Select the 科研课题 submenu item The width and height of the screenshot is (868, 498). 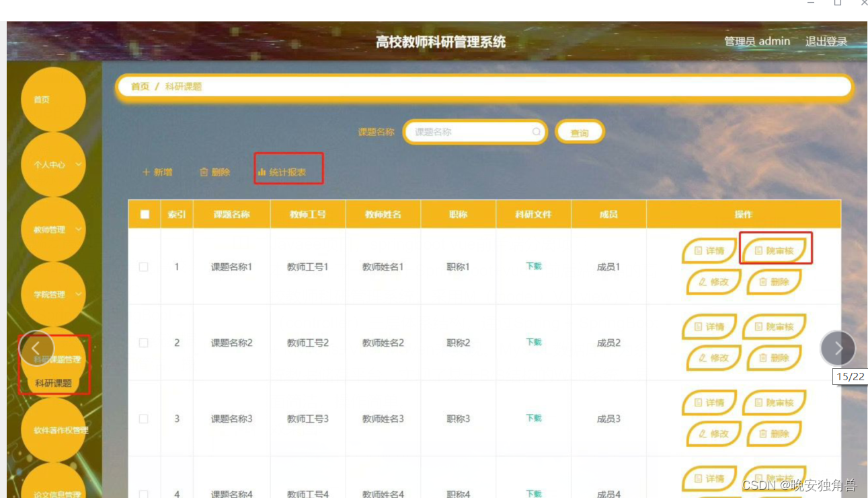coord(54,383)
